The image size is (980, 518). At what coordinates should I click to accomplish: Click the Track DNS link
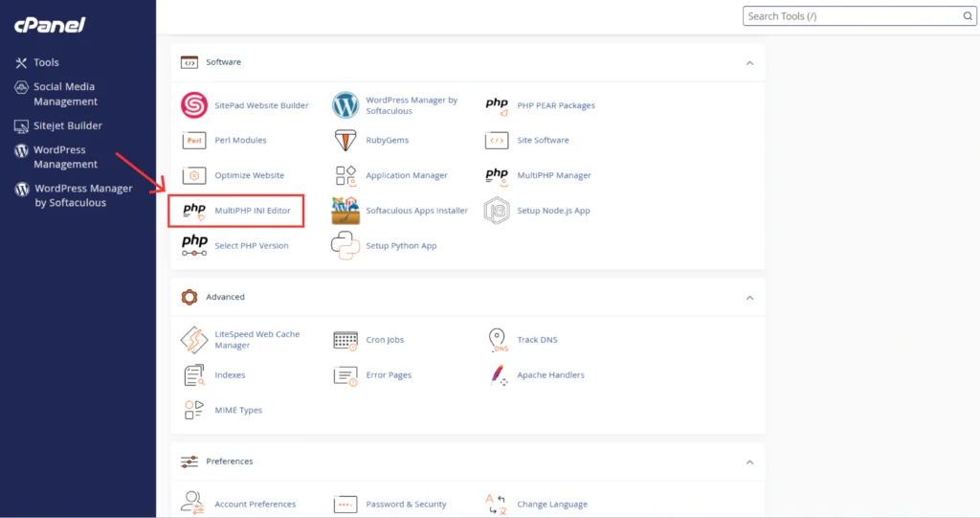(537, 340)
